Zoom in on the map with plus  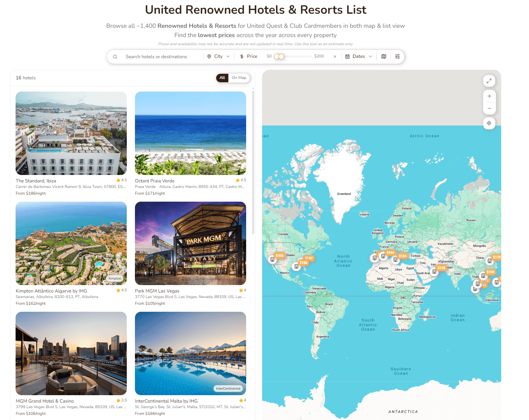click(x=489, y=96)
